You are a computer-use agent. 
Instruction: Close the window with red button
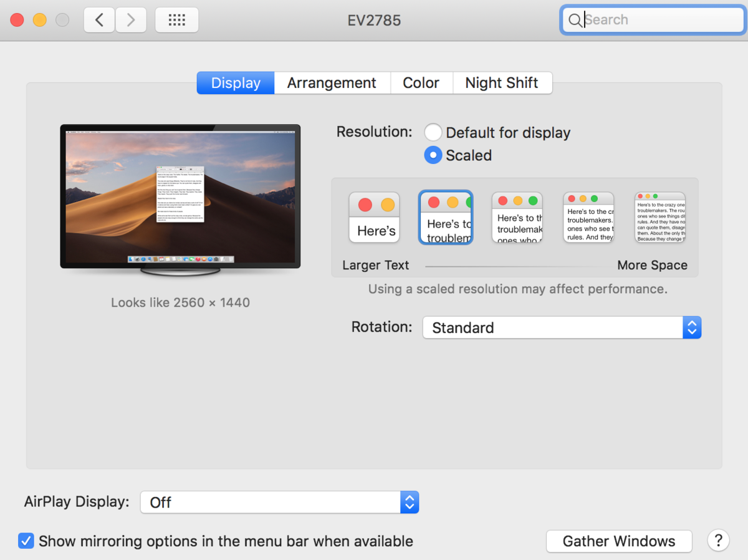coord(17,20)
